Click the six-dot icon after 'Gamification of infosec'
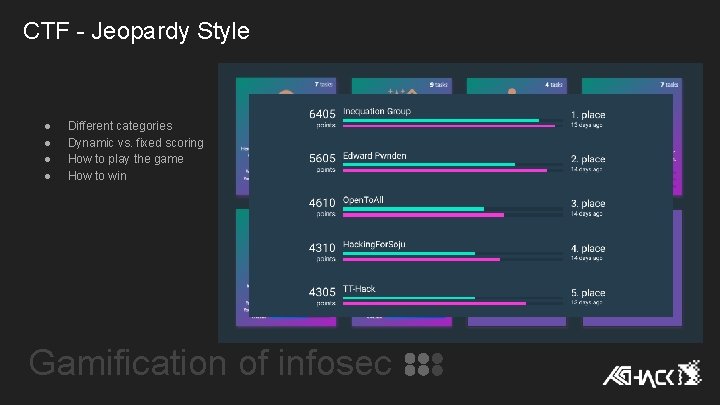The image size is (720, 405). pyautogui.click(x=424, y=364)
